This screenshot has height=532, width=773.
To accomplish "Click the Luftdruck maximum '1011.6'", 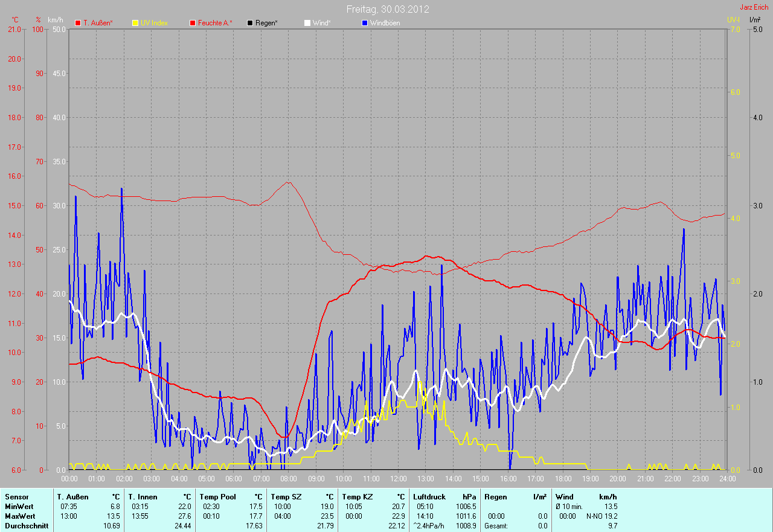I will click(466, 516).
